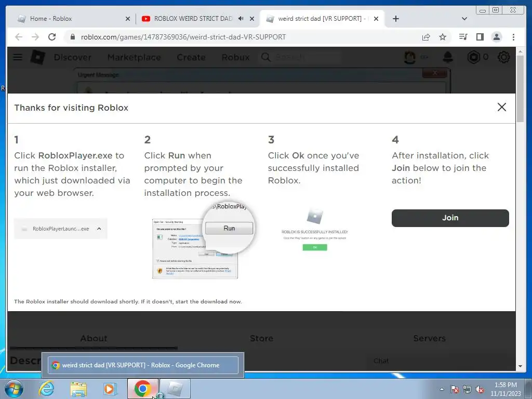Open the network tray icon
The image size is (532, 399).
[x=467, y=390]
